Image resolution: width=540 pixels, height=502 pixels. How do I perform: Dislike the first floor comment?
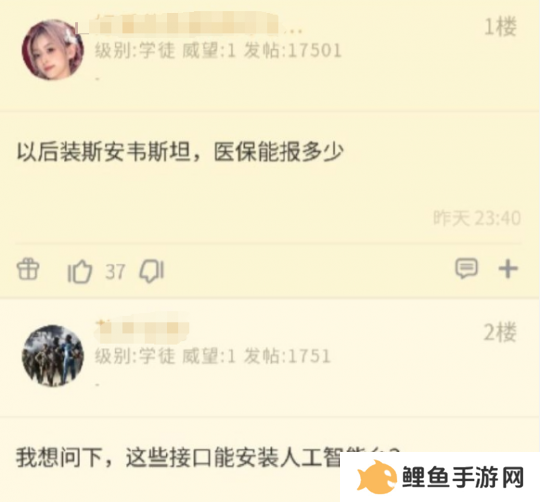152,271
